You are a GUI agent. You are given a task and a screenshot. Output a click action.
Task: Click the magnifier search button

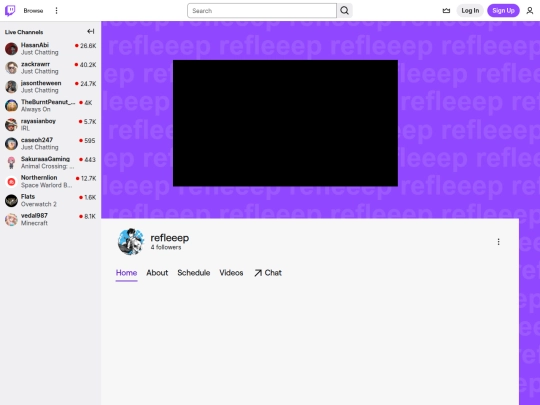click(345, 11)
